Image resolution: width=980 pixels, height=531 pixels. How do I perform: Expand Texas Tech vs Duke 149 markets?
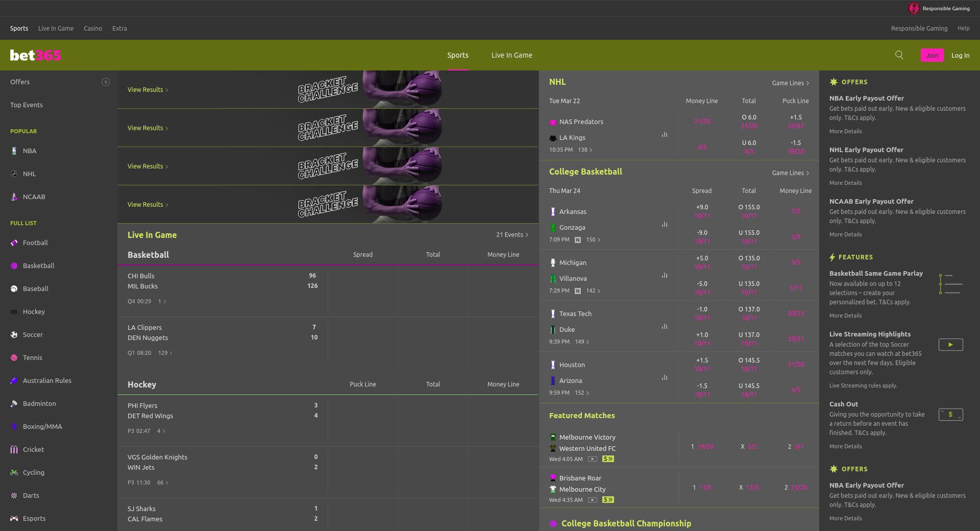(582, 342)
